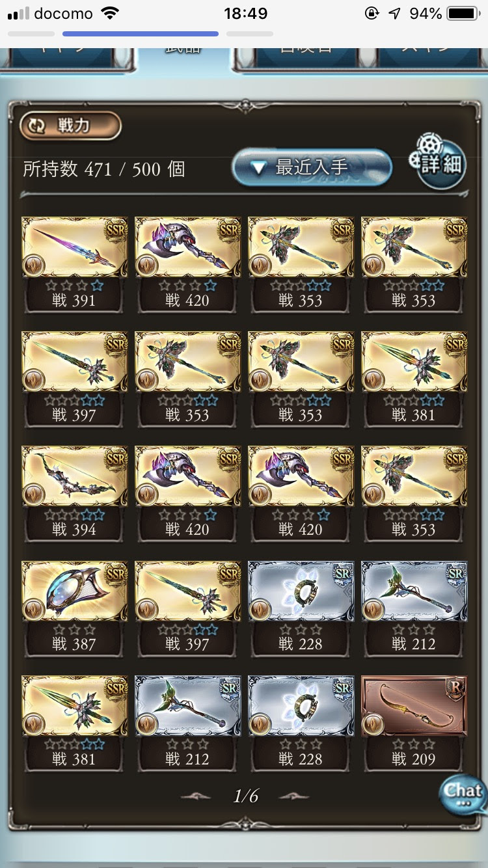Open the Chat bubble icon
This screenshot has height=868, width=488.
pos(463,794)
